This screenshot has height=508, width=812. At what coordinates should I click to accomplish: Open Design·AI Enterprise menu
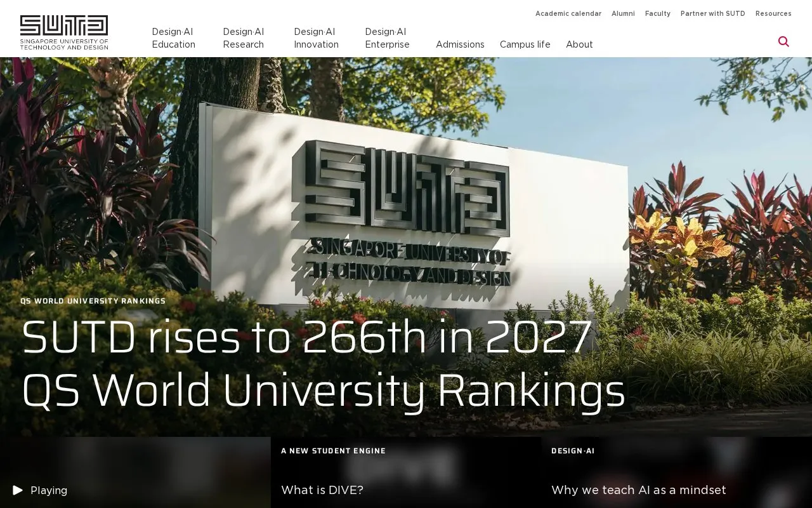pyautogui.click(x=388, y=38)
